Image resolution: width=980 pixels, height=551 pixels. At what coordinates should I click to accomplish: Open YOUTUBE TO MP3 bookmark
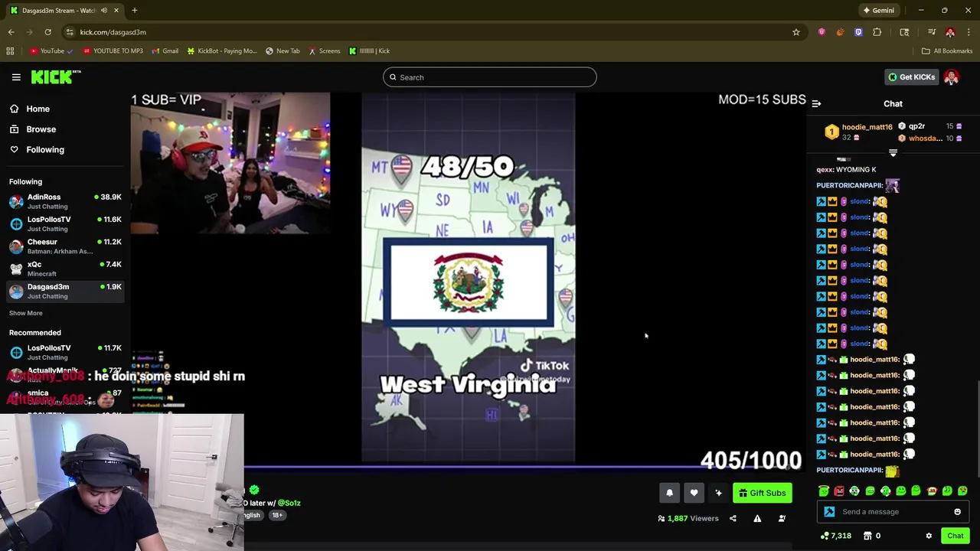point(112,51)
